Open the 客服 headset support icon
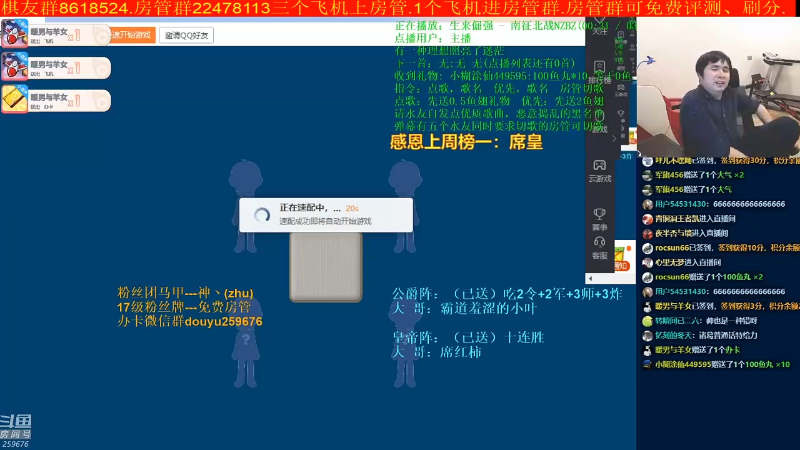 (599, 247)
